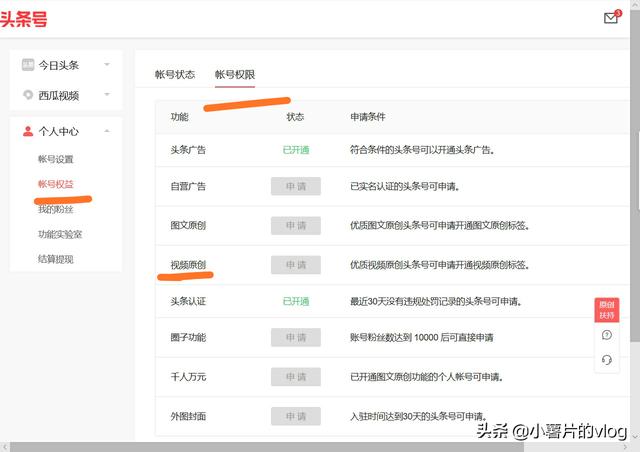
Task: Click the 原创扶持 red badge
Action: tap(606, 309)
